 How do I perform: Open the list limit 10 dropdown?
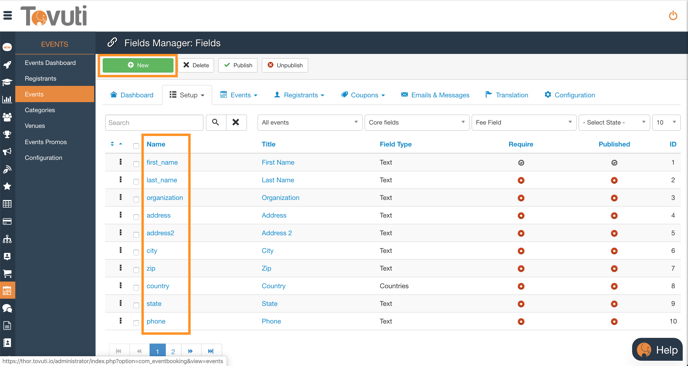click(x=666, y=122)
